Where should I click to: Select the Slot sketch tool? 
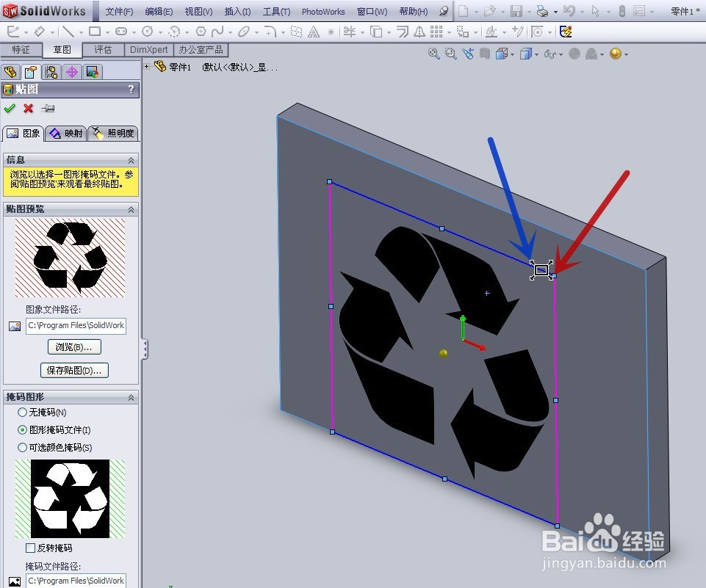[121, 32]
